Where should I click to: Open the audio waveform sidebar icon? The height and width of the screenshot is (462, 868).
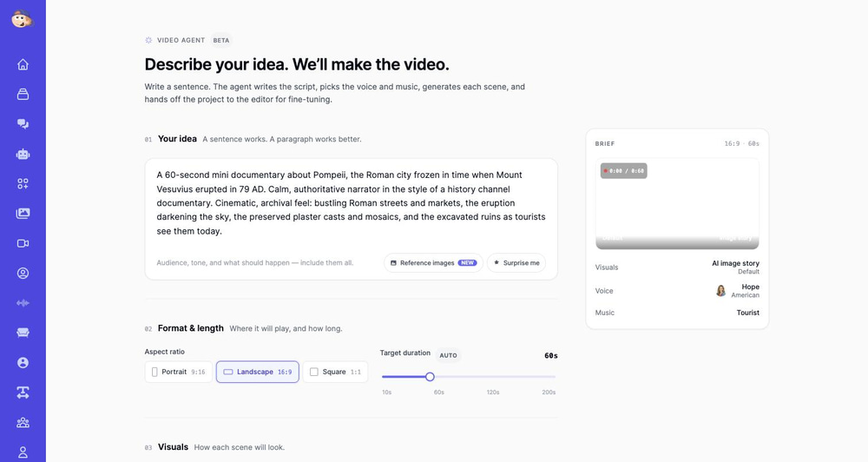(x=23, y=303)
